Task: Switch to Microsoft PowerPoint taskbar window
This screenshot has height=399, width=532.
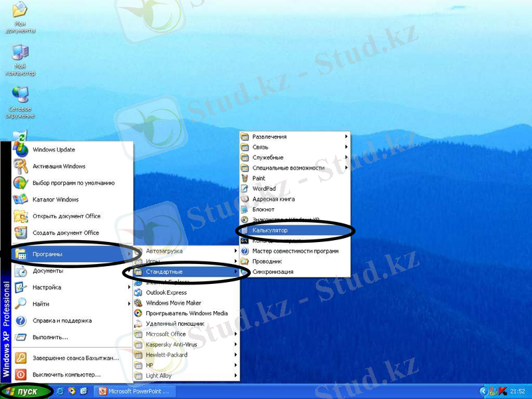Action: [134, 391]
